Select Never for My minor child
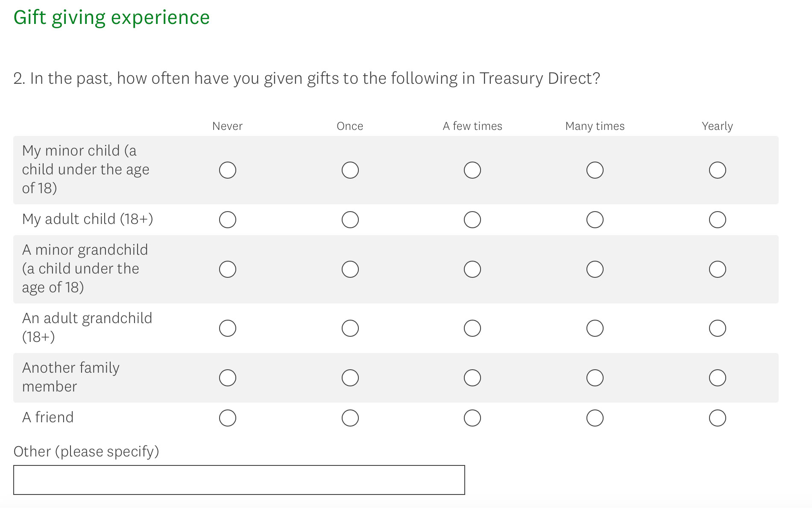Image resolution: width=812 pixels, height=518 pixels. click(227, 170)
